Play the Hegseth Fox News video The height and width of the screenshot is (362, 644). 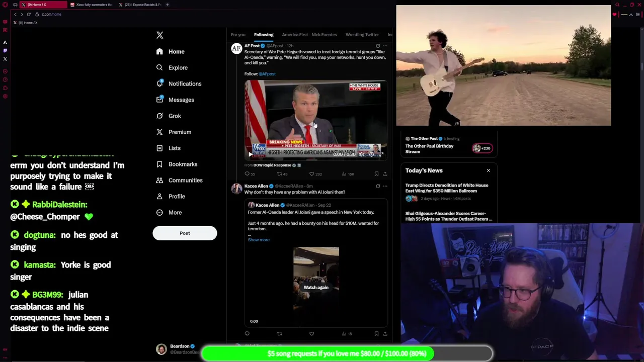[x=250, y=154]
